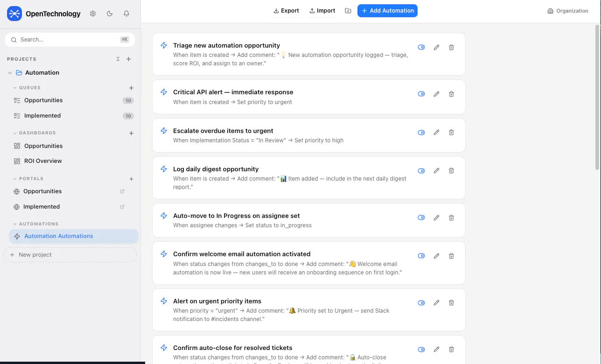Image resolution: width=601 pixels, height=364 pixels.
Task: Collapse all projects icon in sidebar
Action: [118, 59]
